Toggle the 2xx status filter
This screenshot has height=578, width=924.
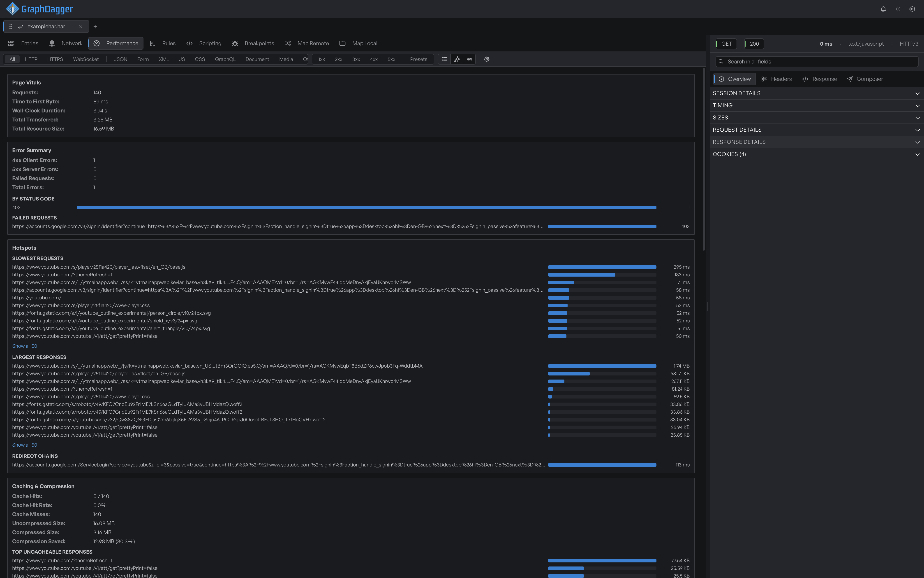click(x=338, y=59)
